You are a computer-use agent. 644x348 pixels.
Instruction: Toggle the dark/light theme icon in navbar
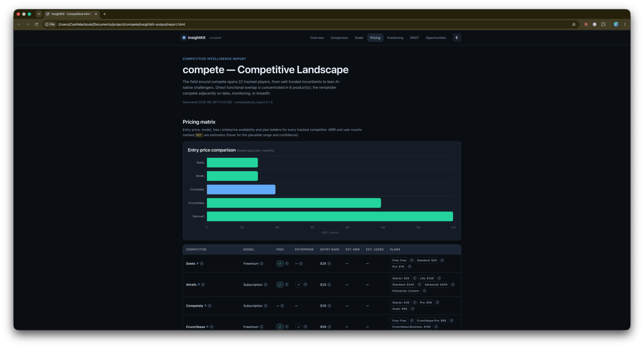coord(457,38)
